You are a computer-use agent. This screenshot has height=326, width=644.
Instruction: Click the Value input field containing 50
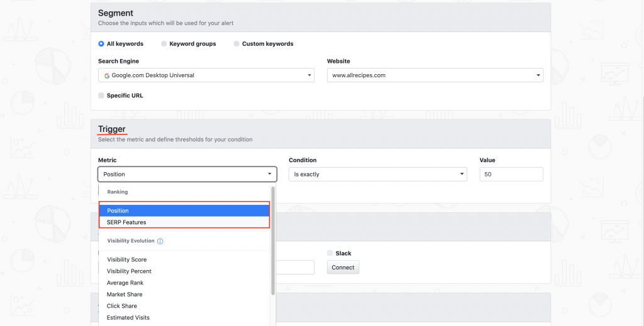(x=511, y=174)
